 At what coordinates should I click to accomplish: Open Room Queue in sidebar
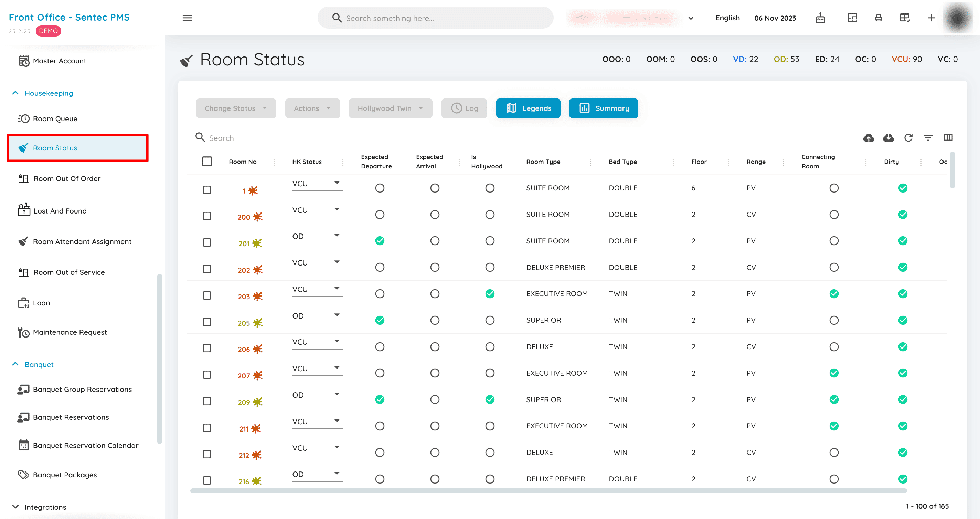pos(55,118)
